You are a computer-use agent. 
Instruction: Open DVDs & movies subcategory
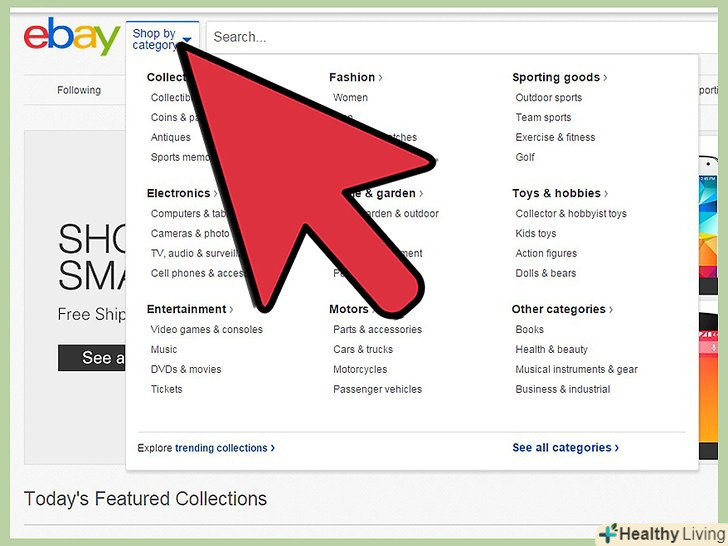(186, 370)
